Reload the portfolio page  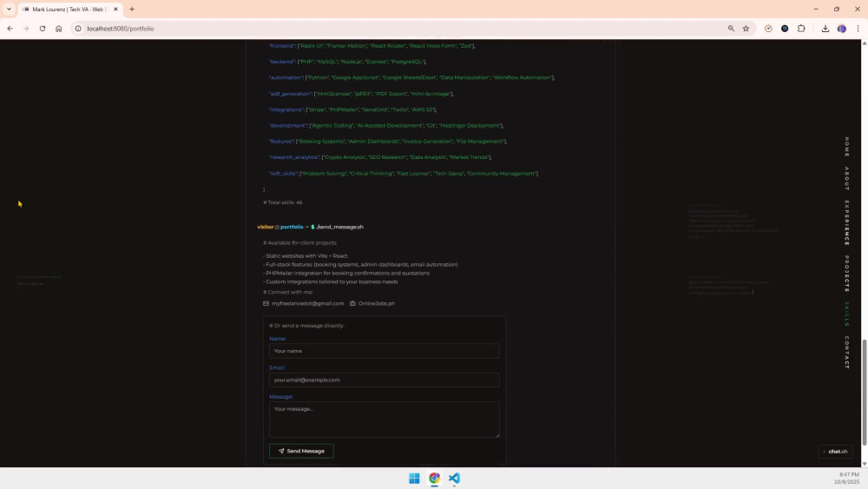42,29
